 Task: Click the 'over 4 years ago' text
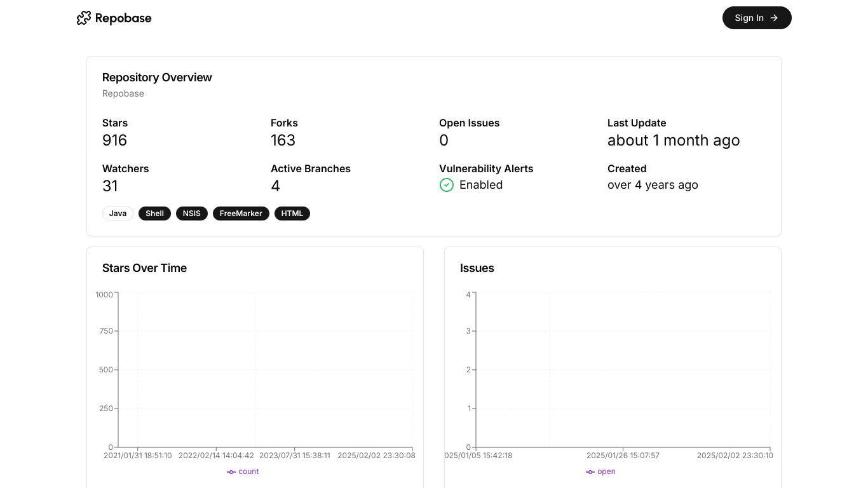coord(653,185)
